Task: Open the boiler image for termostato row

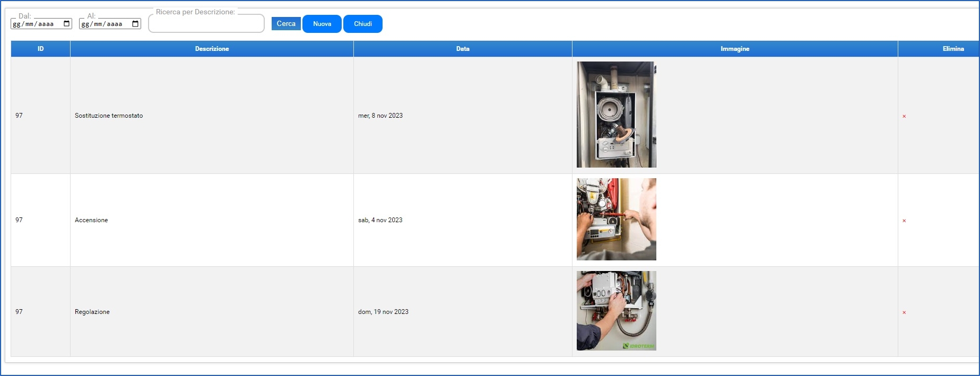Action: click(616, 115)
